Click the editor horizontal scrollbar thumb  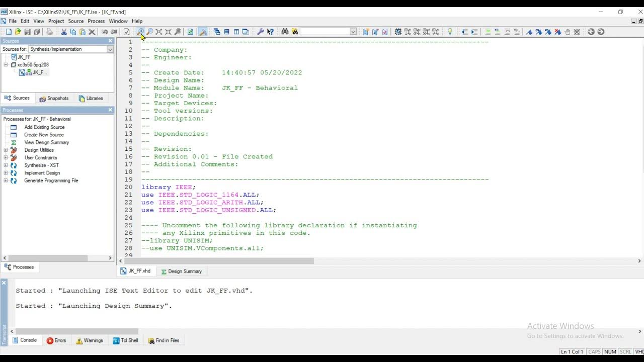pos(219,261)
